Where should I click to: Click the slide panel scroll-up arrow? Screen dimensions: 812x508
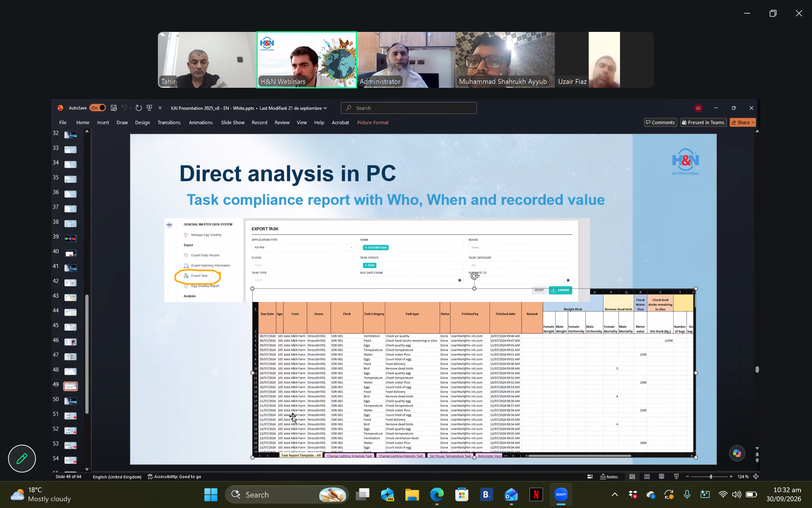click(87, 131)
